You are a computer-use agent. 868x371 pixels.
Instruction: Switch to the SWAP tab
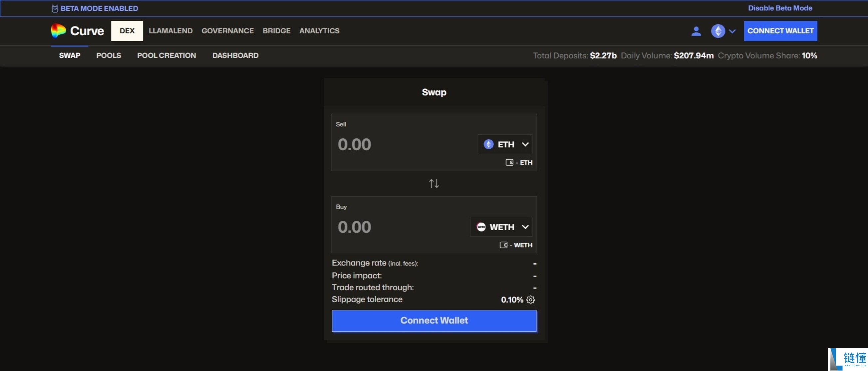[x=70, y=55]
